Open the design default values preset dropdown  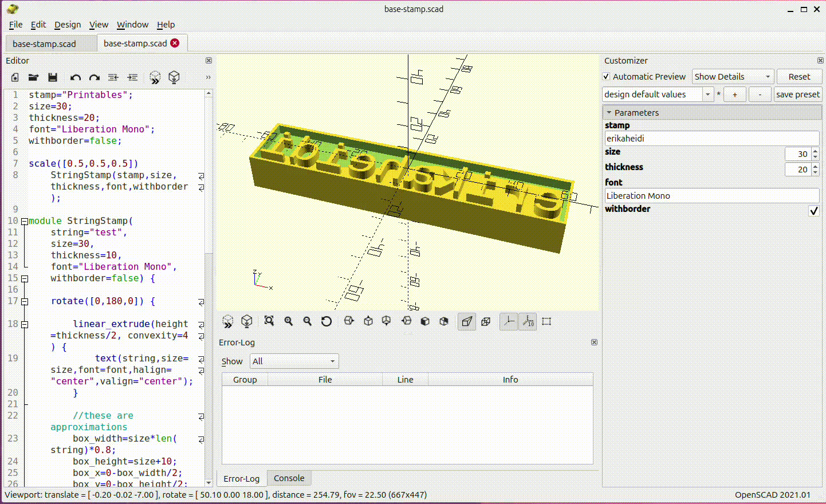658,94
